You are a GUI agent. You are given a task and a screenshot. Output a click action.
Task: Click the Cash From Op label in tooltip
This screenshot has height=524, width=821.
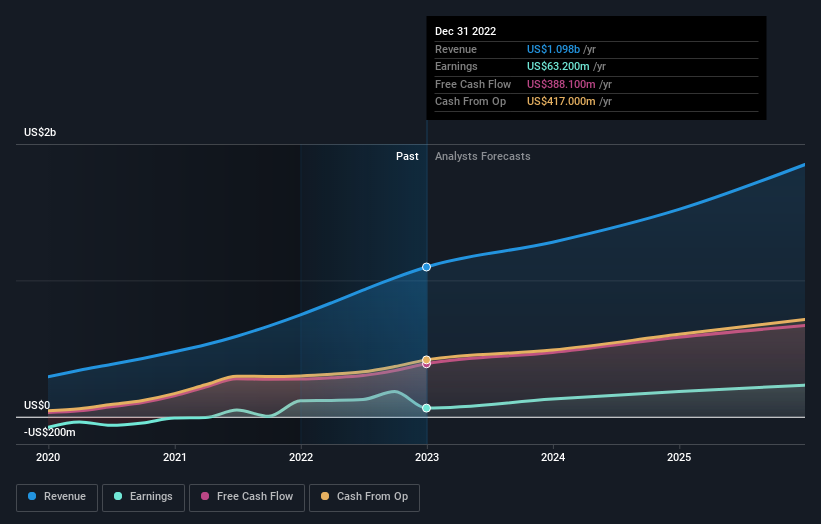(470, 102)
